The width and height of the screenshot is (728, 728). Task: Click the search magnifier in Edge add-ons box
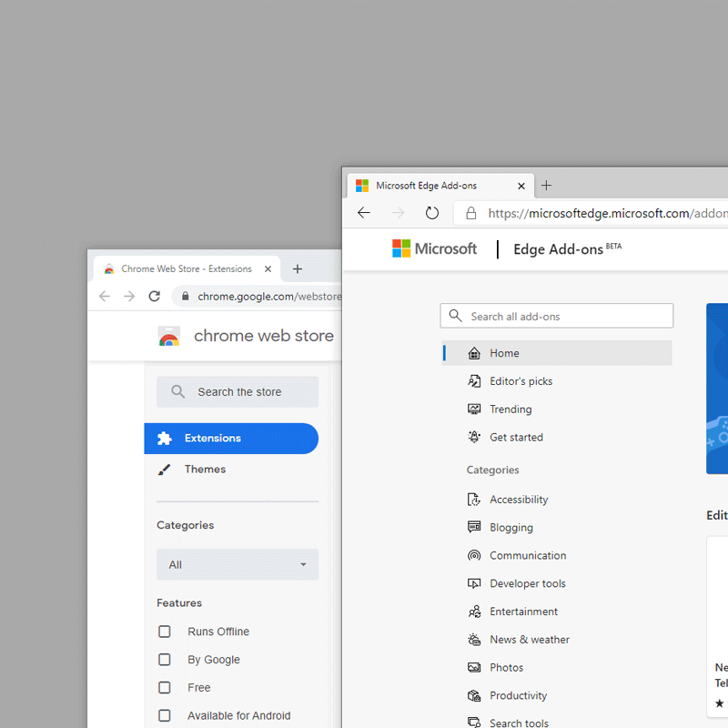pyautogui.click(x=456, y=316)
